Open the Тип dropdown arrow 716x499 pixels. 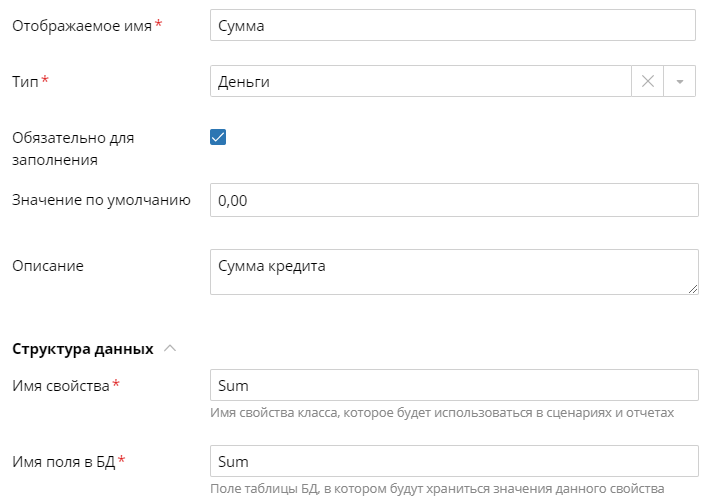pos(680,82)
